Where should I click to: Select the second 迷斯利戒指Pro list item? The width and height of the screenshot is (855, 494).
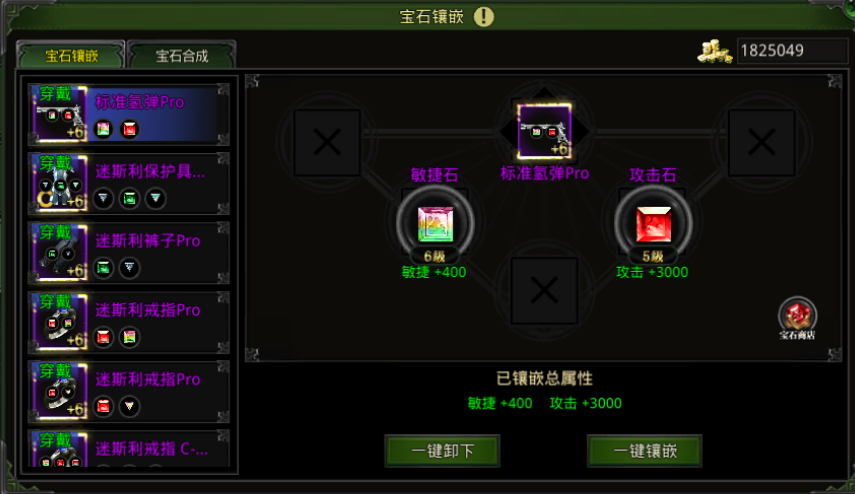pos(129,391)
